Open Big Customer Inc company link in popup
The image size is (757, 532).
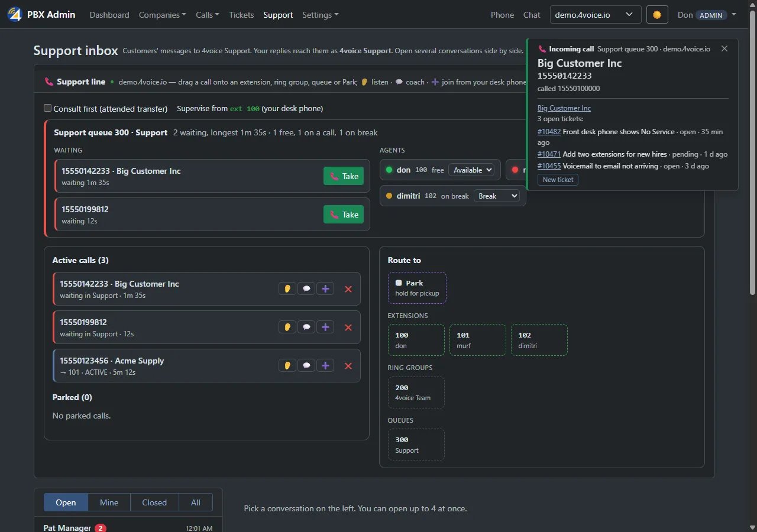(564, 108)
